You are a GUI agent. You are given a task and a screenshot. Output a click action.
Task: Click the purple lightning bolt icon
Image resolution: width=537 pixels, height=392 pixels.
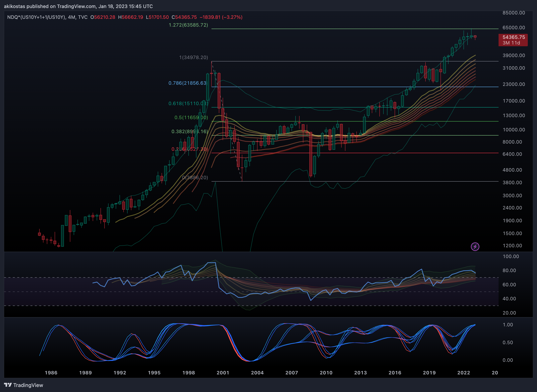pos(475,246)
